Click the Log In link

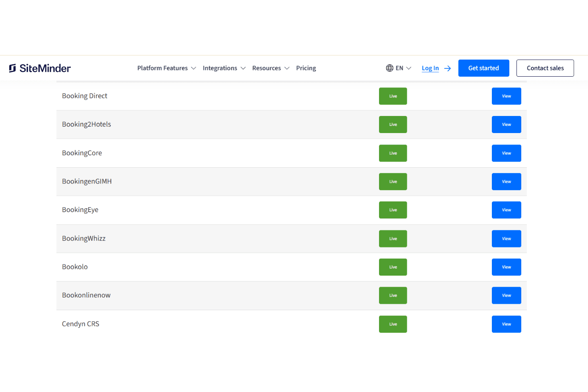tap(430, 68)
